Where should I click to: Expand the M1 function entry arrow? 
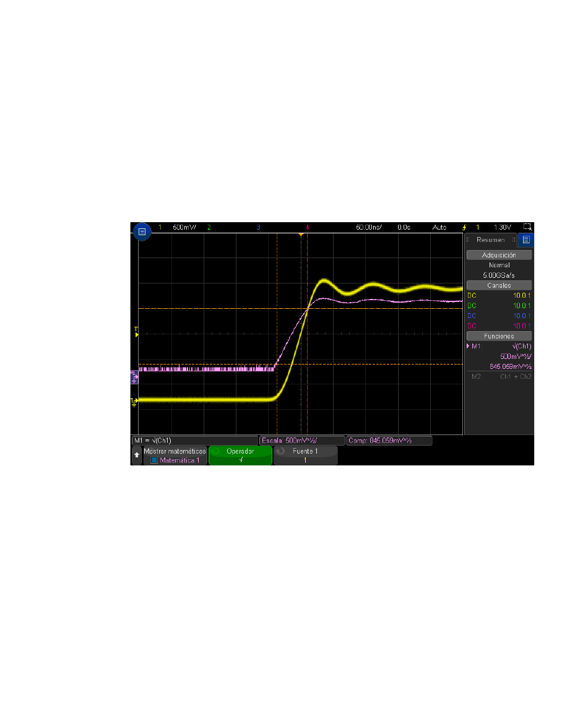[x=468, y=346]
